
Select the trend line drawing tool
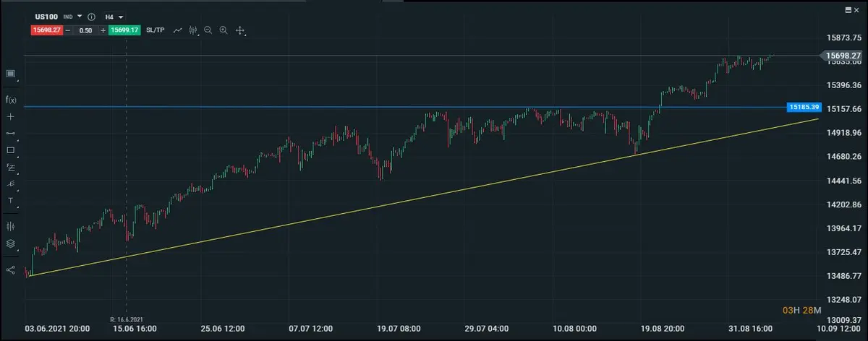tap(11, 133)
